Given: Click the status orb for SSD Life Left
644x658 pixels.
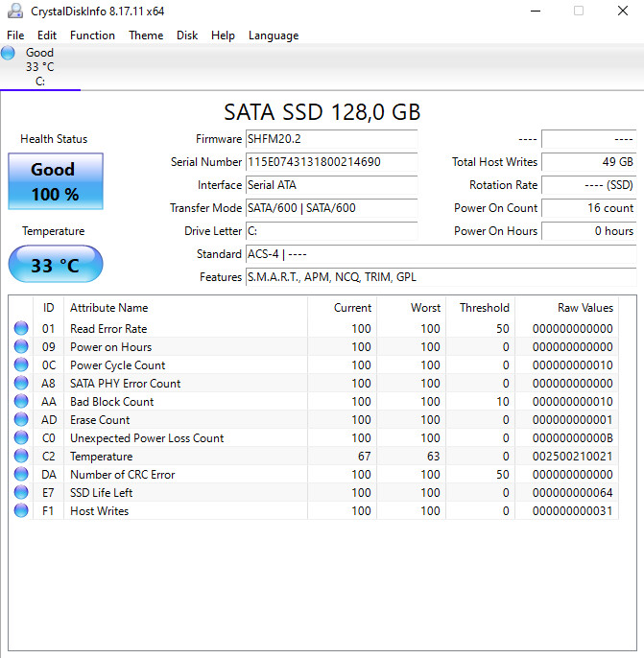Looking at the screenshot, I should coord(21,493).
